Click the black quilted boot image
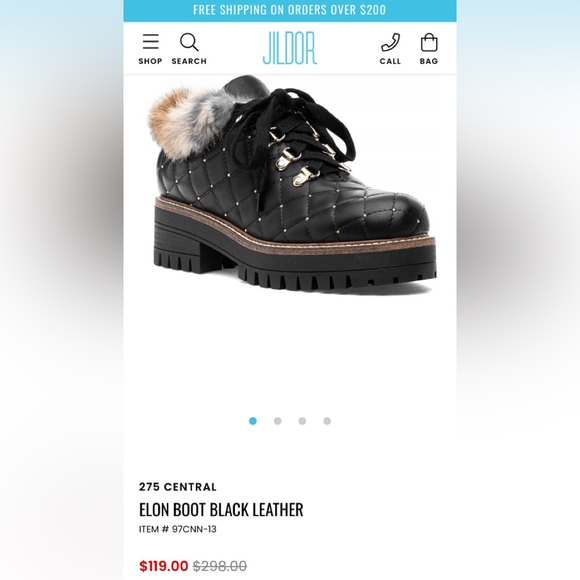Screen dimensions: 580x580 click(x=292, y=185)
